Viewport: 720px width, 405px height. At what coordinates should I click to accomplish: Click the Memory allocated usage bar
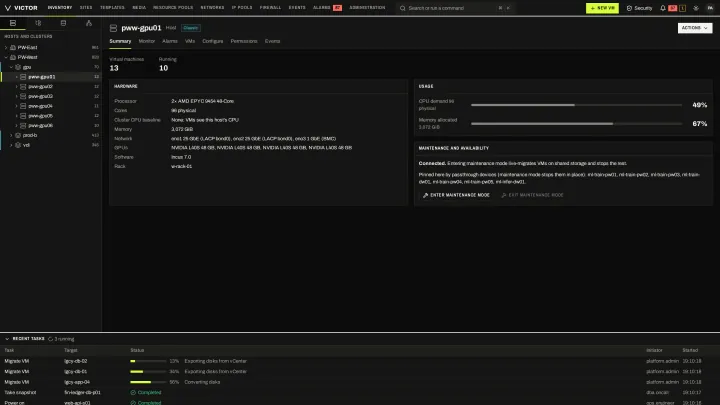tap(576, 124)
